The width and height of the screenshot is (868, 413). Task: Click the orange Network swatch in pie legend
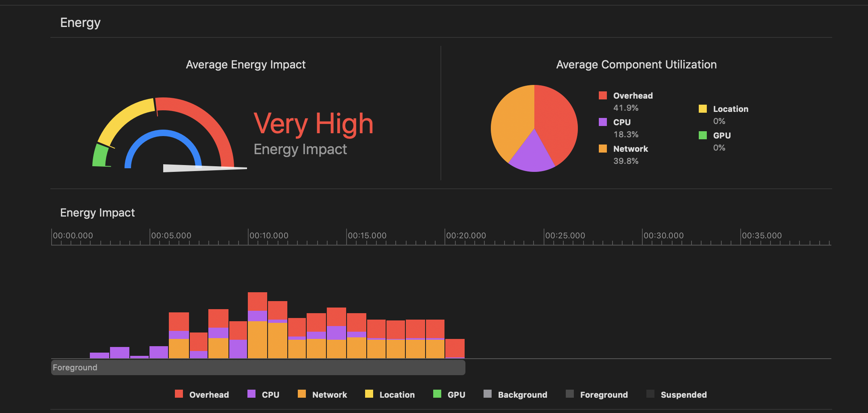[x=602, y=149]
